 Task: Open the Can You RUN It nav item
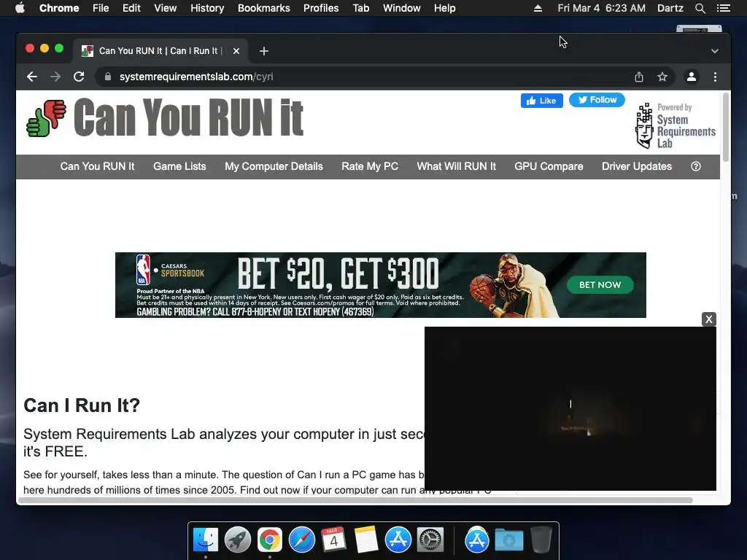97,166
